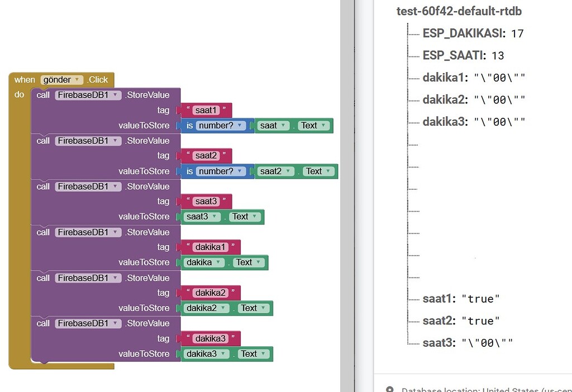Click the database location icon at bottom
The height and width of the screenshot is (392, 572).
(390, 389)
